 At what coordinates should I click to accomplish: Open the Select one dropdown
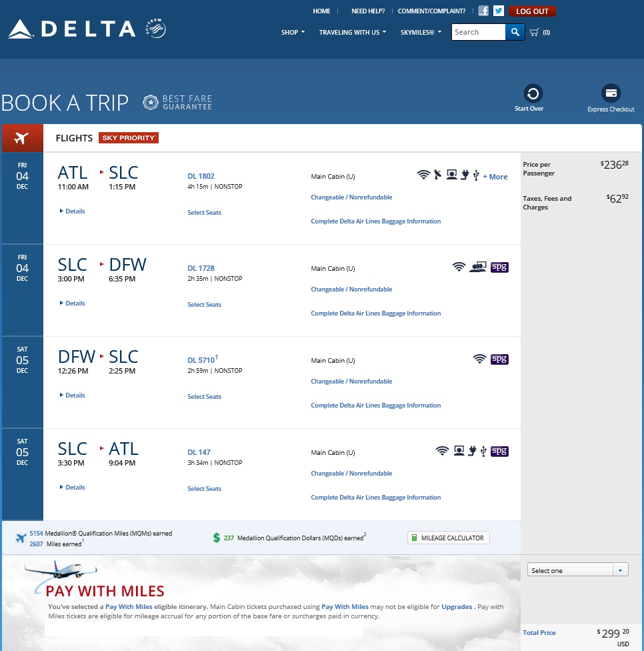[577, 570]
